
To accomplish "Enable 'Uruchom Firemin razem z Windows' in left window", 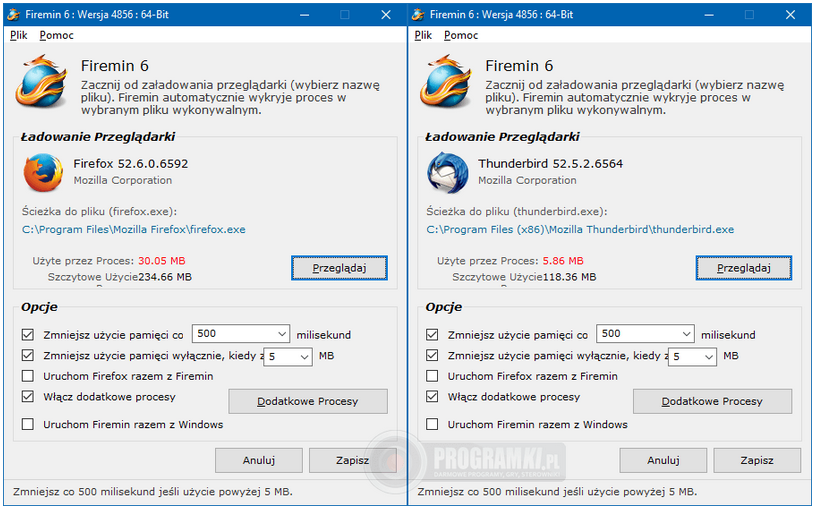I will (x=28, y=424).
